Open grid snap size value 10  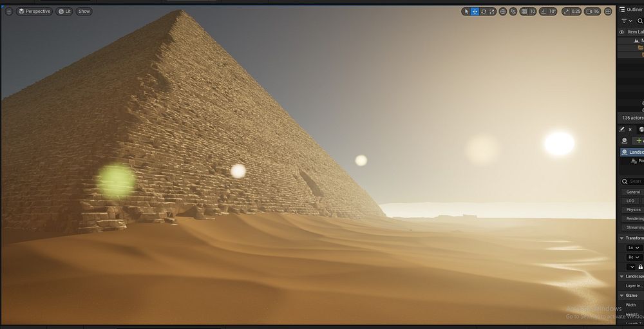[533, 12]
